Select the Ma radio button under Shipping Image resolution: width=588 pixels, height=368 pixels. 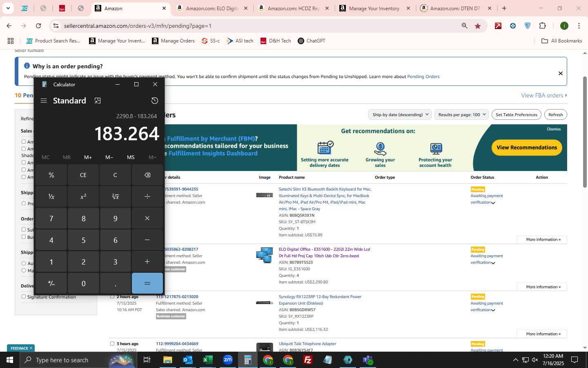tap(24, 270)
